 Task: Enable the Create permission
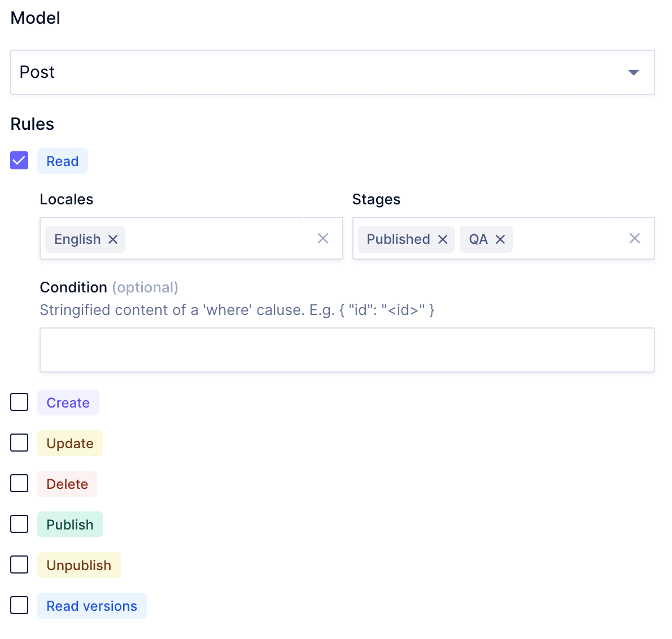click(19, 402)
